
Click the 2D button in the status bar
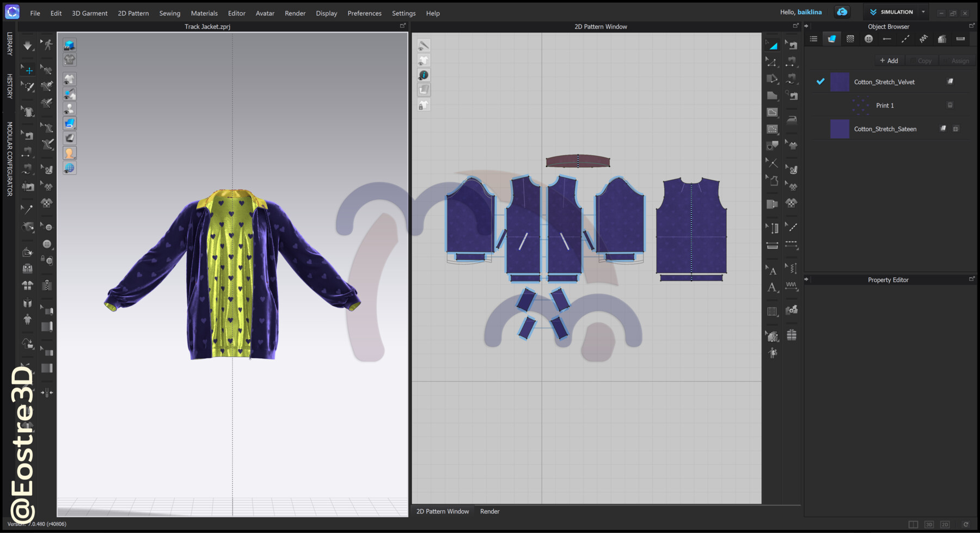pyautogui.click(x=945, y=524)
